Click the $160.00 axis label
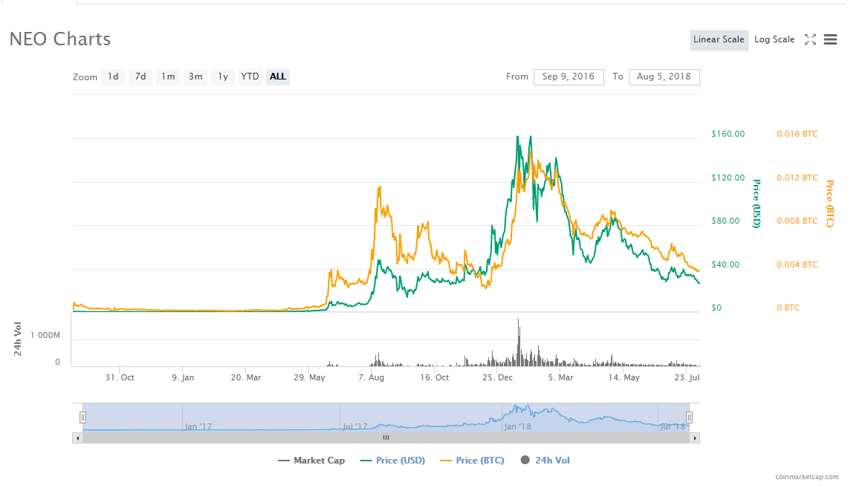 click(x=728, y=134)
